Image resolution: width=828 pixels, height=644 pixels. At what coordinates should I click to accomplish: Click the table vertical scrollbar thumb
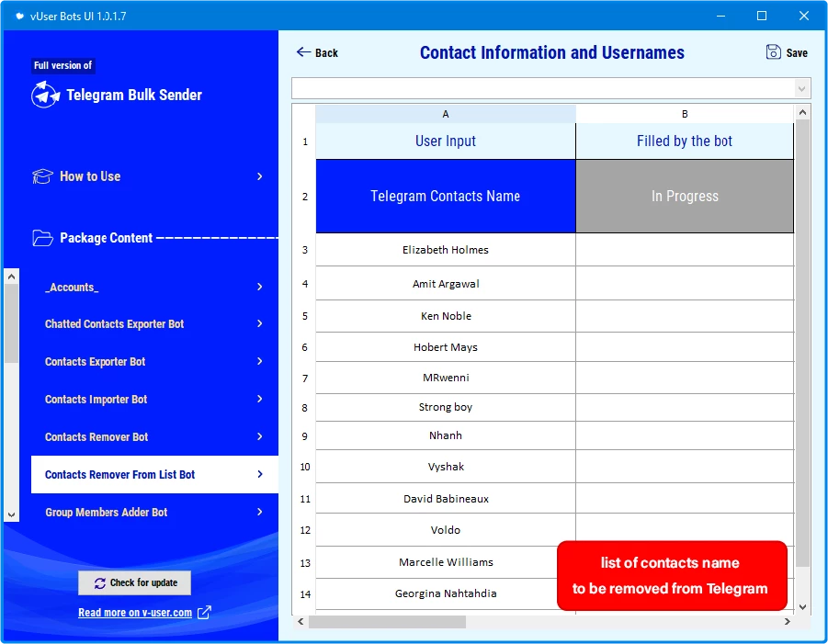(802, 343)
